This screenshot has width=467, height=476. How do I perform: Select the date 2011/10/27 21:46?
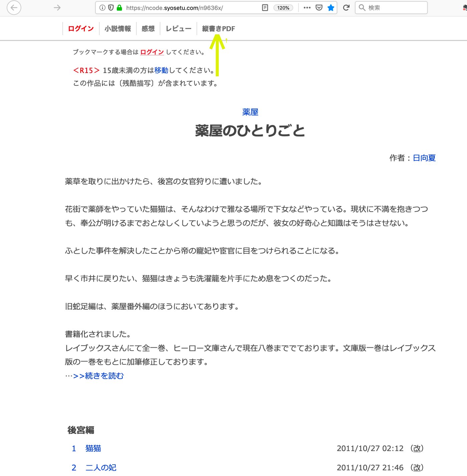point(370,468)
